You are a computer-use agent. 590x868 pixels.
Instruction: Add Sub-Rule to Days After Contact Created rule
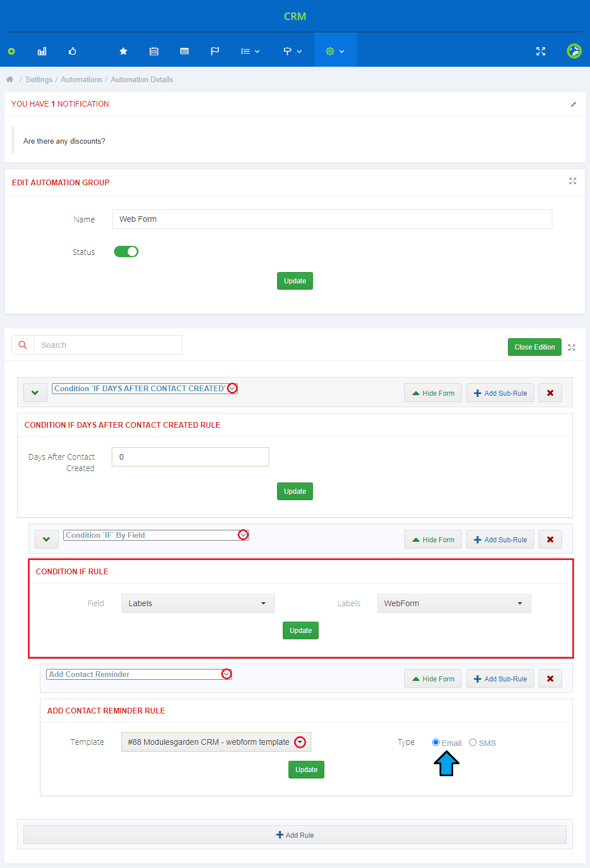point(500,393)
